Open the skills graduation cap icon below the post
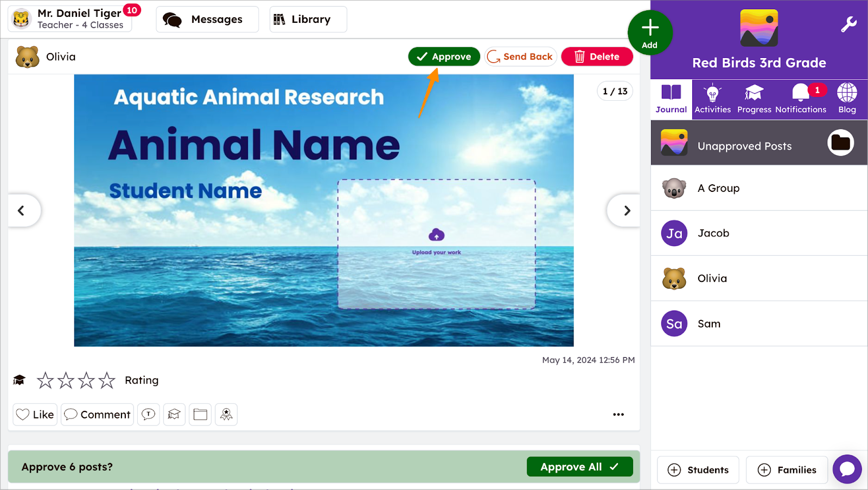This screenshot has height=490, width=868. point(174,414)
